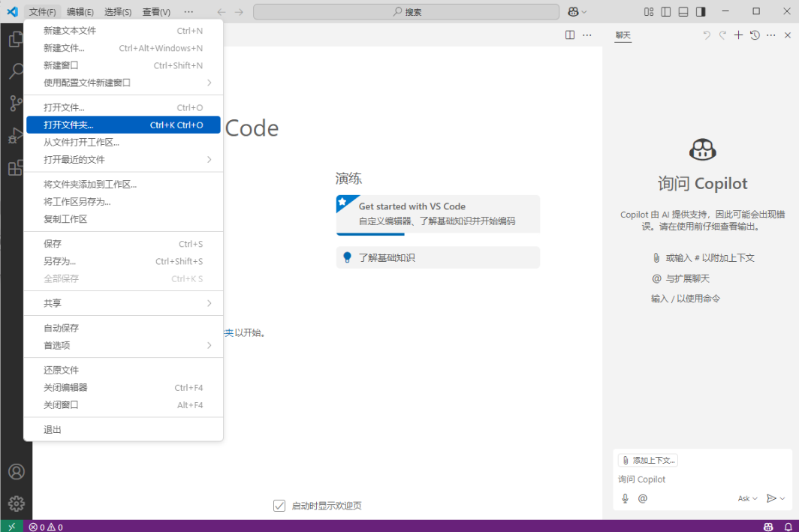Image resolution: width=799 pixels, height=532 pixels.
Task: Focus the 询问 Copilot chat input
Action: 702,479
